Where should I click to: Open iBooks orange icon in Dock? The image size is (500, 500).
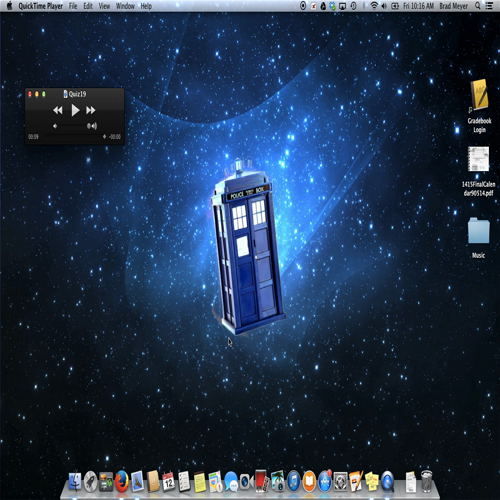[309, 481]
